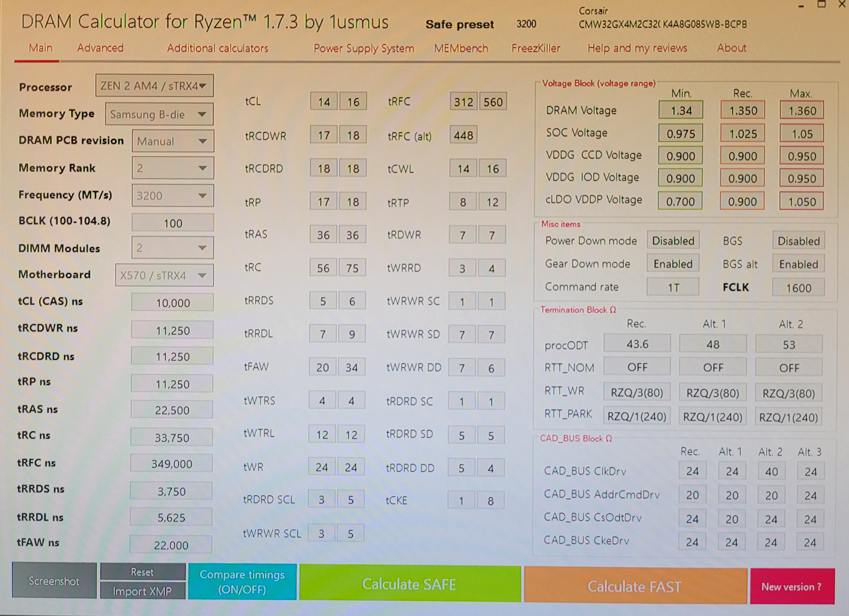Click the New version ? button
This screenshot has width=849, height=616.
[x=791, y=586]
